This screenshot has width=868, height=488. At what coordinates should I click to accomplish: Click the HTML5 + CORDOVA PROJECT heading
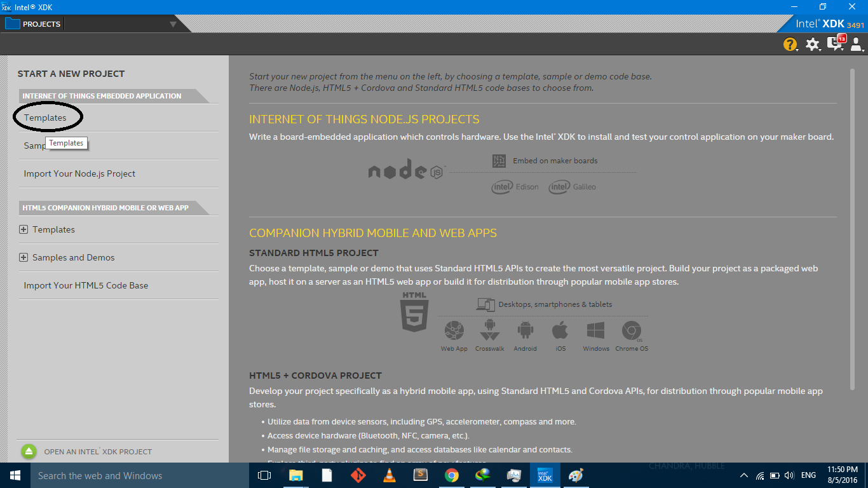(315, 376)
